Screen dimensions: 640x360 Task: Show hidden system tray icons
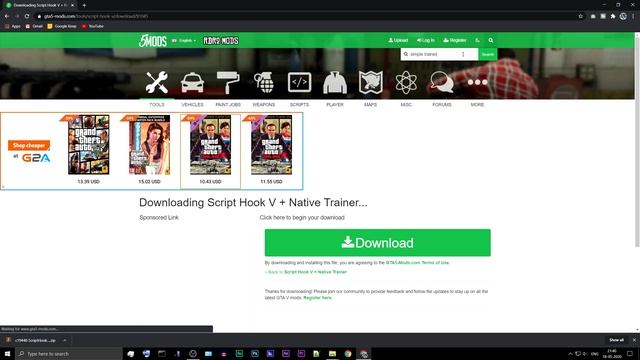(x=570, y=353)
